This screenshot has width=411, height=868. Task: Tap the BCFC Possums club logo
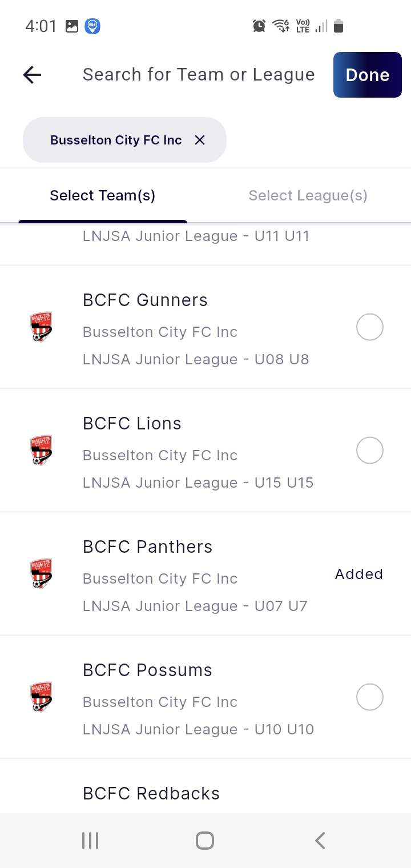(41, 697)
